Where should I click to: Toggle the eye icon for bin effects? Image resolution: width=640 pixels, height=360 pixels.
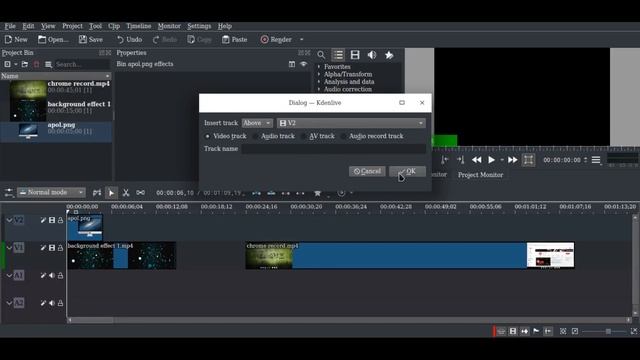point(303,64)
